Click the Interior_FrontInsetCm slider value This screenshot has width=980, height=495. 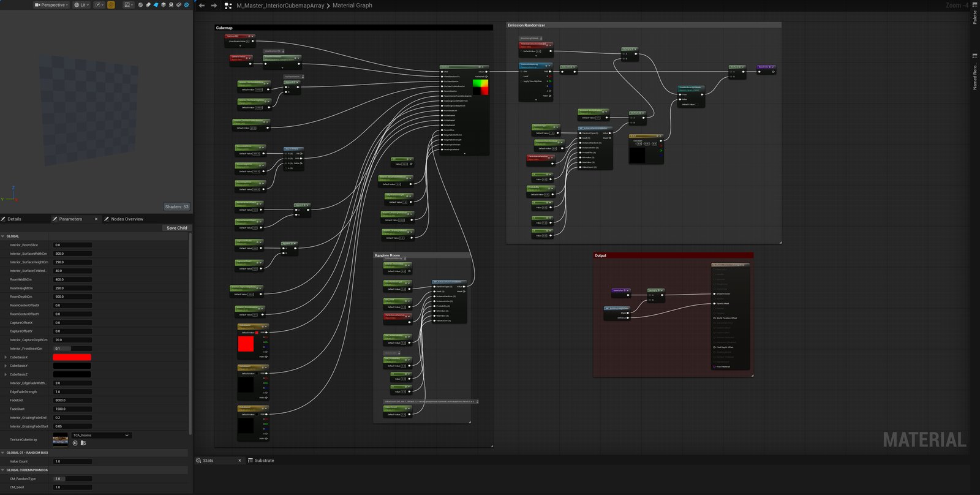pyautogui.click(x=72, y=349)
